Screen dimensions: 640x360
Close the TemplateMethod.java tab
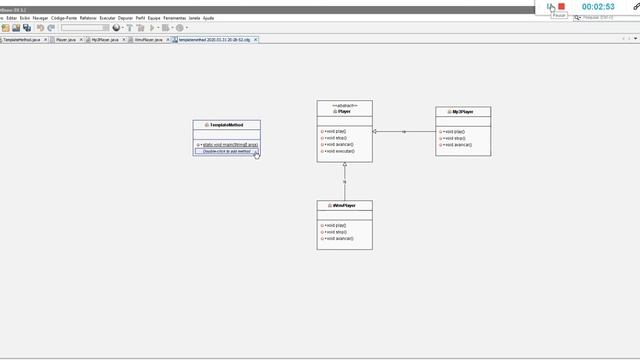(45, 40)
